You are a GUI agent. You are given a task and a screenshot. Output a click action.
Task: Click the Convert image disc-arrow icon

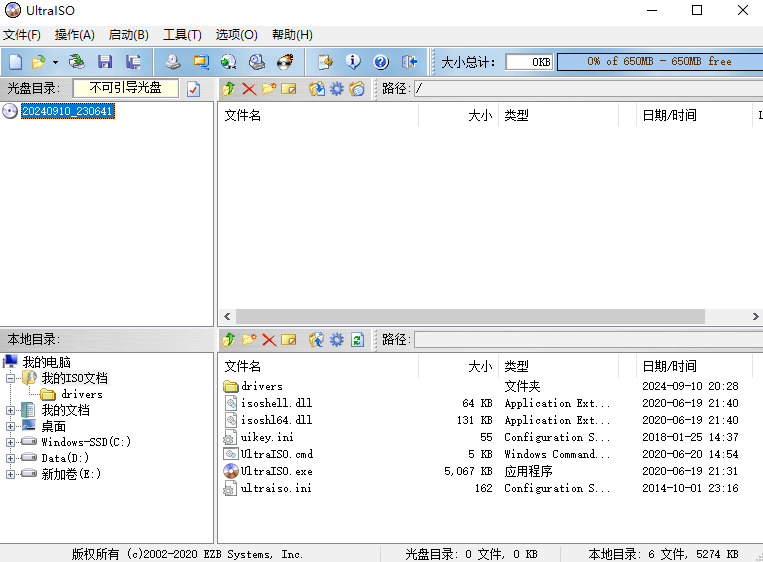(228, 62)
